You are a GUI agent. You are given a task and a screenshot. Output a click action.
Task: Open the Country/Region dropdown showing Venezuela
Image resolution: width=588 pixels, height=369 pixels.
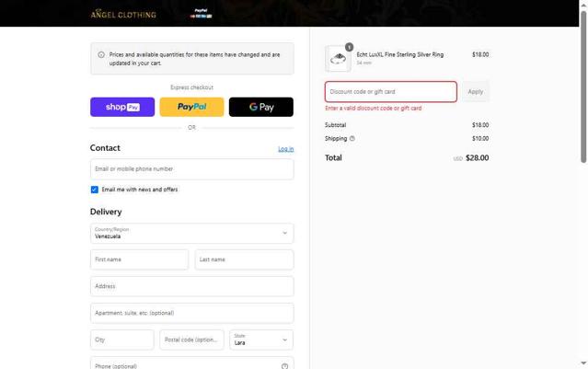(x=192, y=233)
